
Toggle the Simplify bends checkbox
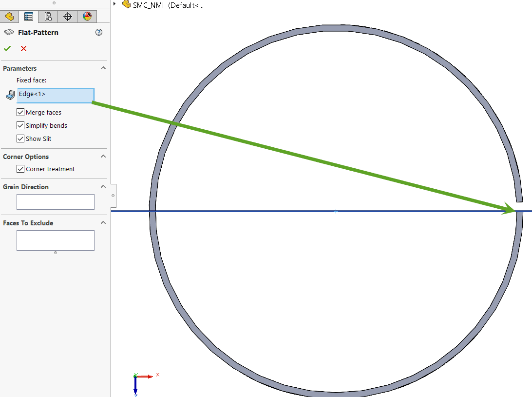[20, 125]
